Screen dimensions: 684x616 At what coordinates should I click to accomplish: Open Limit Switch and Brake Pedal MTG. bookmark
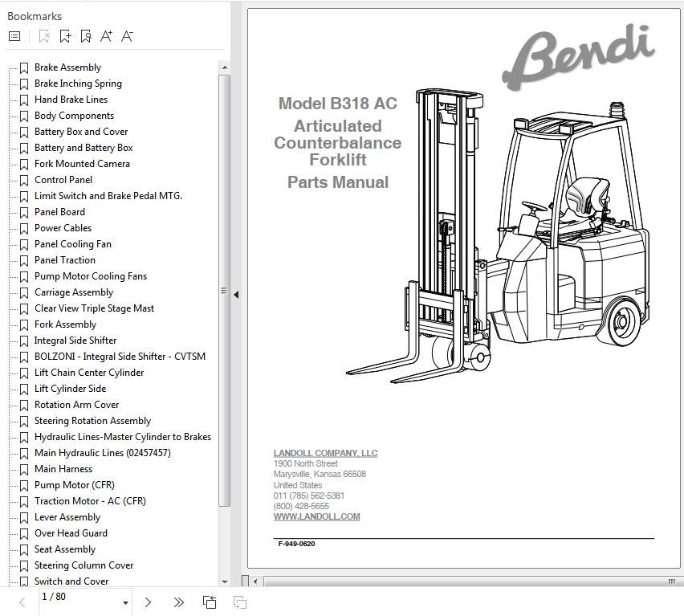click(x=108, y=196)
